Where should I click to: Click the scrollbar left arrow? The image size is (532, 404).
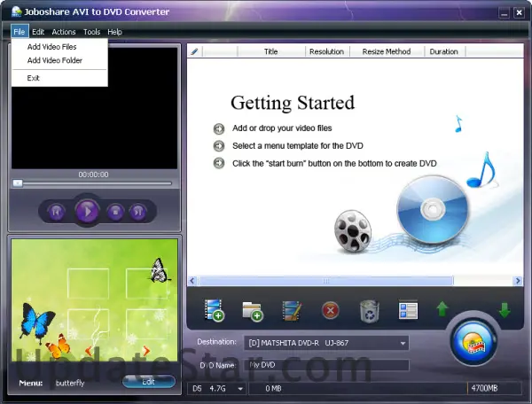192,281
